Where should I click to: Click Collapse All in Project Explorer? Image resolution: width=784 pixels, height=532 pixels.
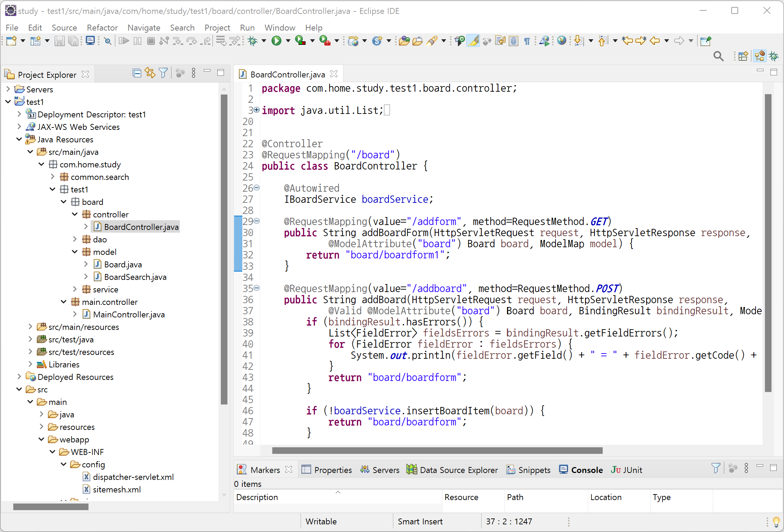[137, 73]
